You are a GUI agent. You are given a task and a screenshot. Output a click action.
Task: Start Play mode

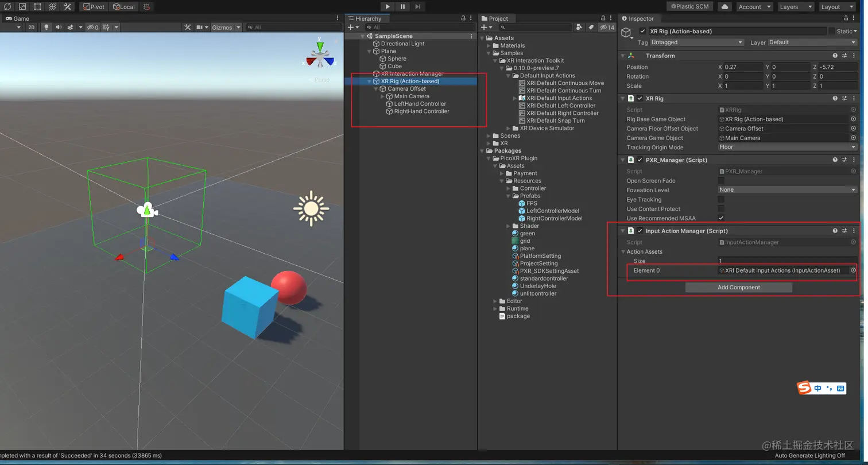(x=387, y=7)
